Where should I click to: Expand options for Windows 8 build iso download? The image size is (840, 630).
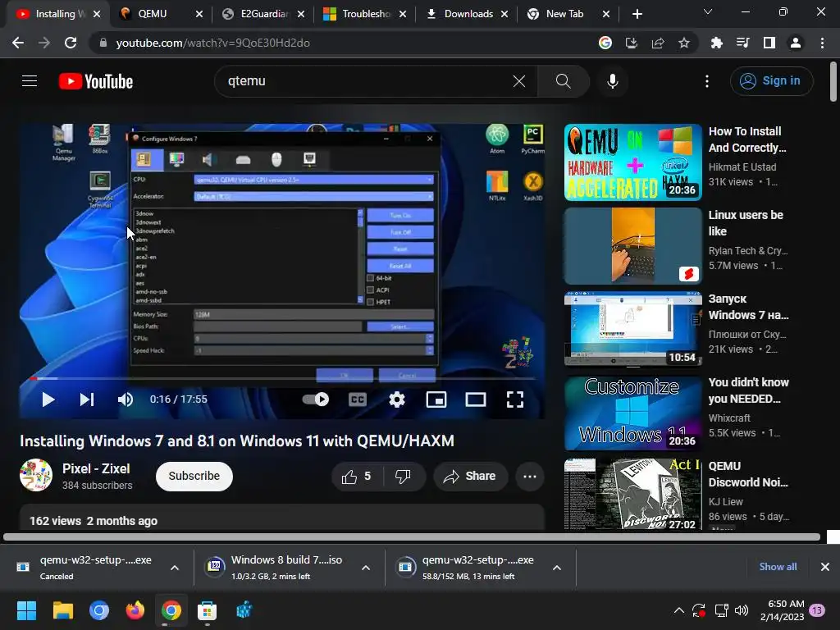pyautogui.click(x=366, y=568)
